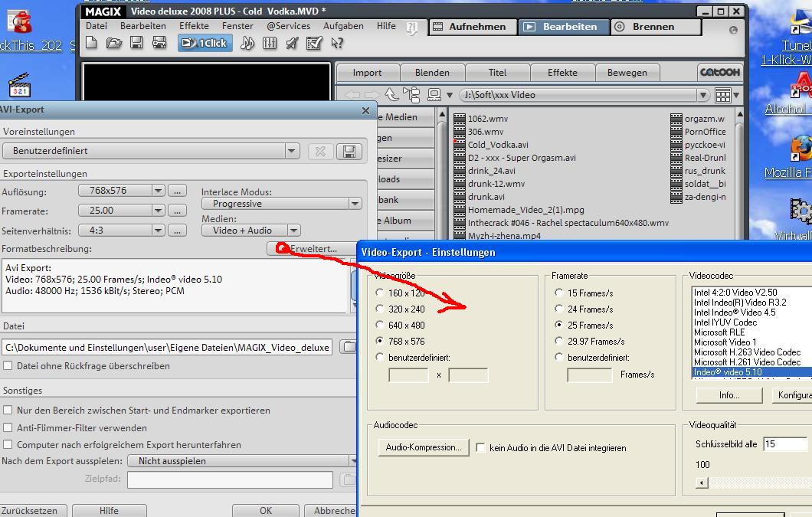
Task: Start the 1Click movie wizard
Action: point(205,43)
